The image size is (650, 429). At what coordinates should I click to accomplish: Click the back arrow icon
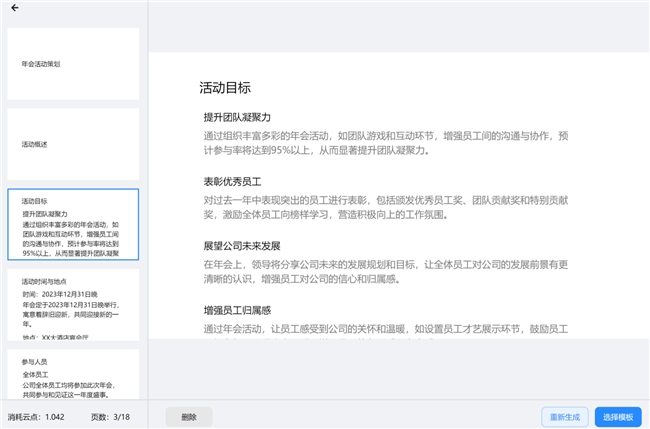tap(15, 8)
